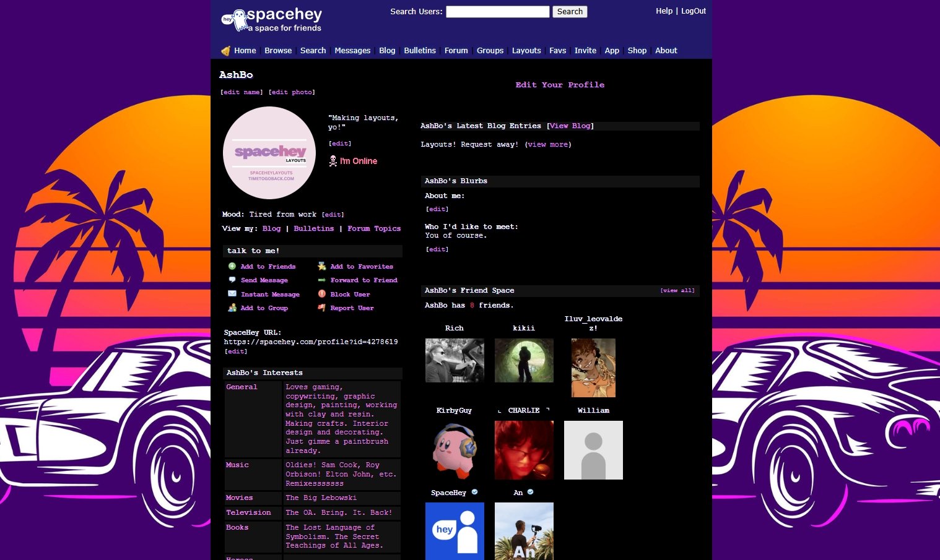Screen dimensions: 940x560
Task: Go to Layouts in navigation bar
Action: point(526,51)
